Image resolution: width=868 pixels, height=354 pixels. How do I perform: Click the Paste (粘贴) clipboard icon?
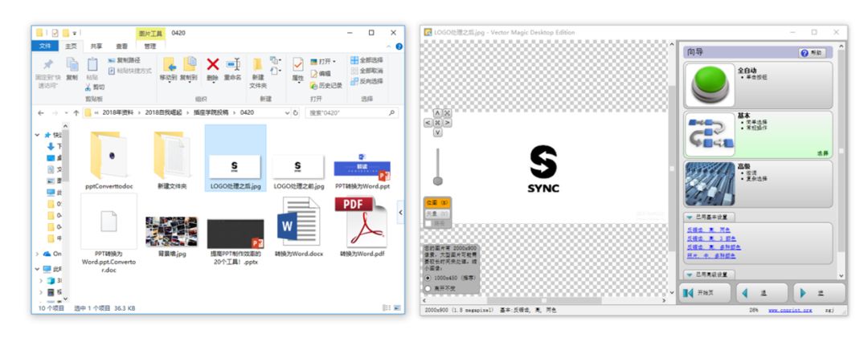click(x=92, y=65)
